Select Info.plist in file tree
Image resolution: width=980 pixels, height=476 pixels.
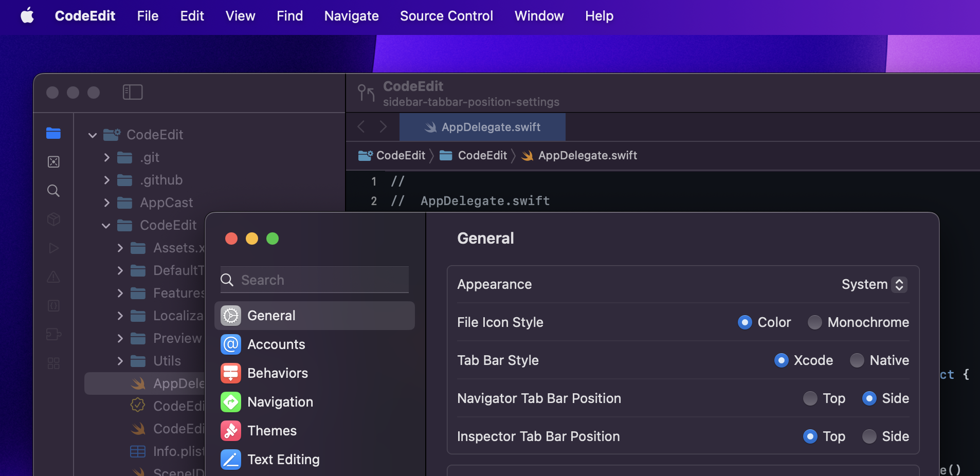point(168,451)
